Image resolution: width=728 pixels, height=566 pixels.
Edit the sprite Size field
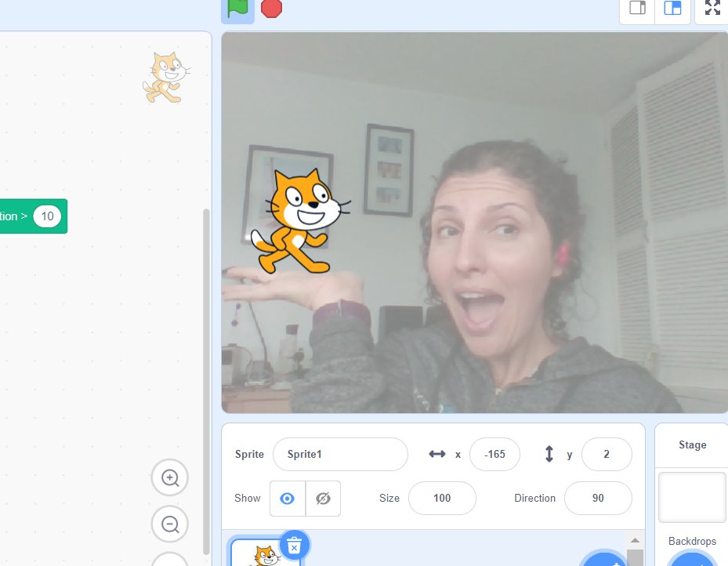(x=442, y=499)
